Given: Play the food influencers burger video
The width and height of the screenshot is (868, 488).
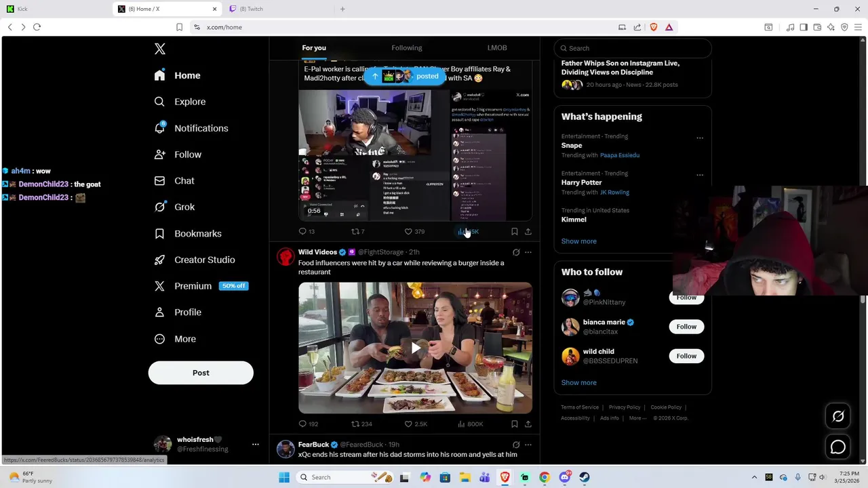Looking at the screenshot, I should click(x=416, y=348).
